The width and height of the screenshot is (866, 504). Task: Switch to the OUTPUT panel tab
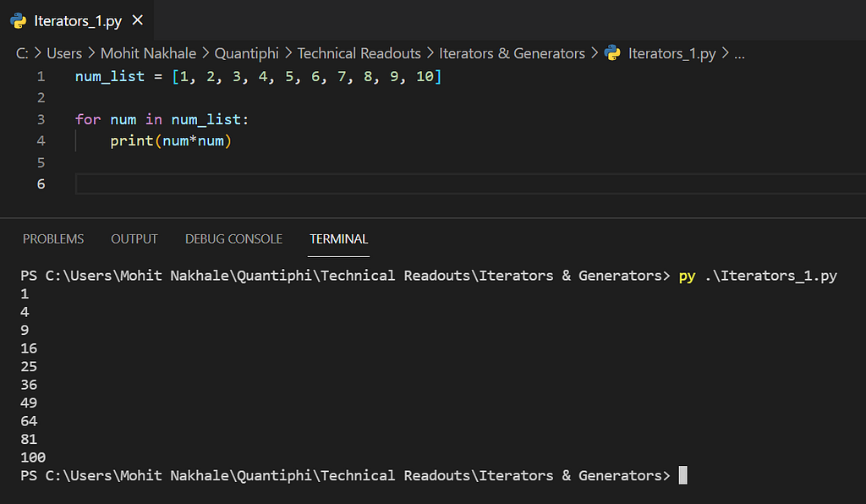click(x=134, y=239)
